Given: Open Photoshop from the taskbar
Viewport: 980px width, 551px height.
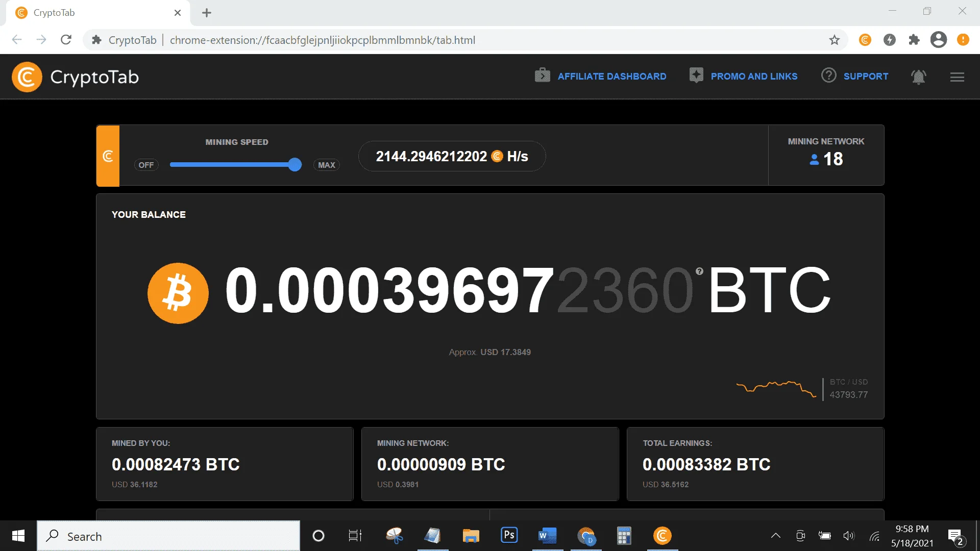Looking at the screenshot, I should 509,536.
